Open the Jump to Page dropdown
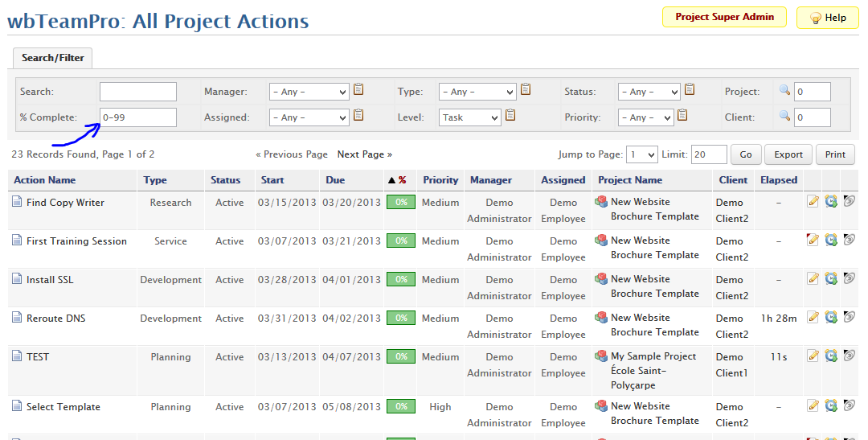 pyautogui.click(x=642, y=154)
